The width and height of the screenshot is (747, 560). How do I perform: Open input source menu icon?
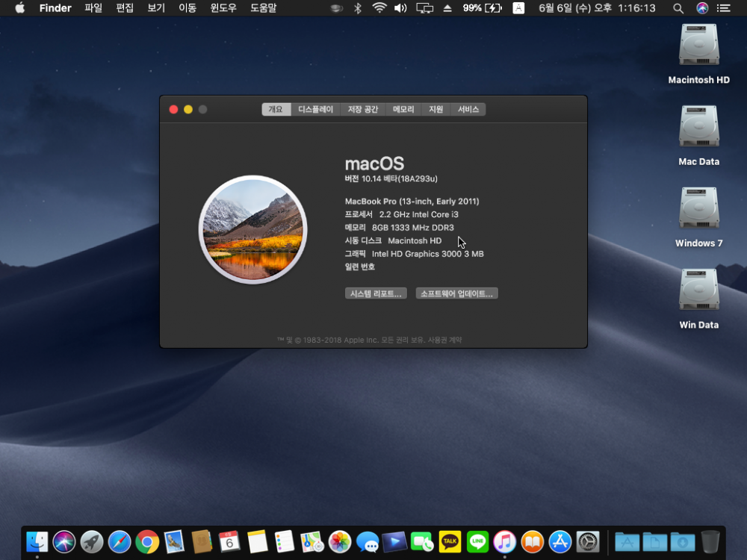click(518, 8)
